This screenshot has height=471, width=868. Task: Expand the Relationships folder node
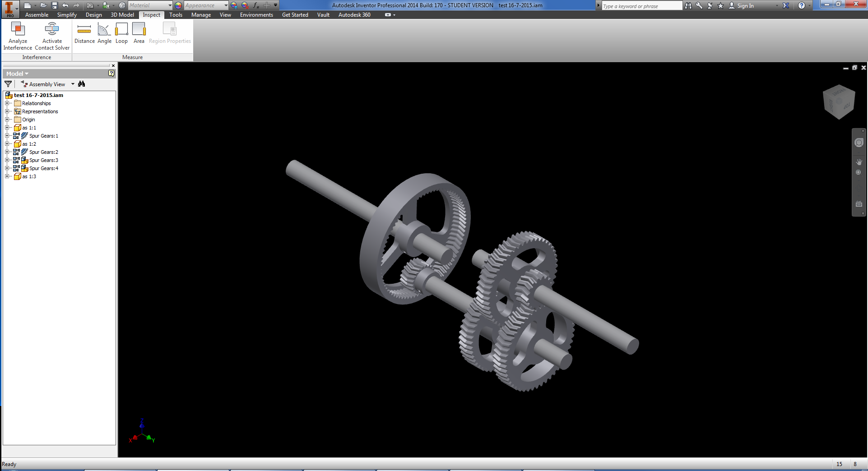(x=7, y=103)
